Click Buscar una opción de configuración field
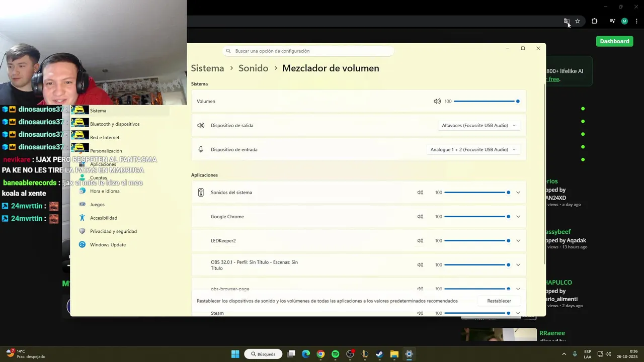The image size is (644, 362). pos(308,51)
